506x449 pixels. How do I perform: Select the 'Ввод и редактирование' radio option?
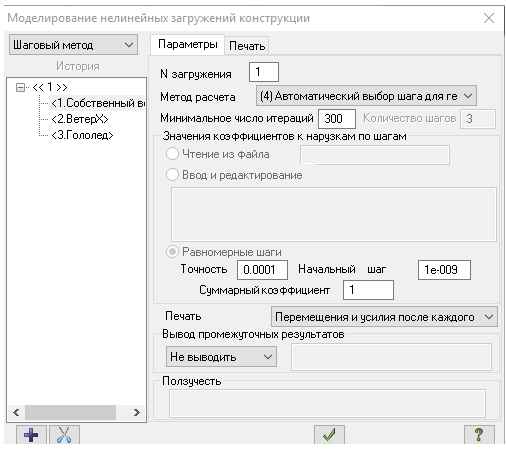(x=172, y=175)
